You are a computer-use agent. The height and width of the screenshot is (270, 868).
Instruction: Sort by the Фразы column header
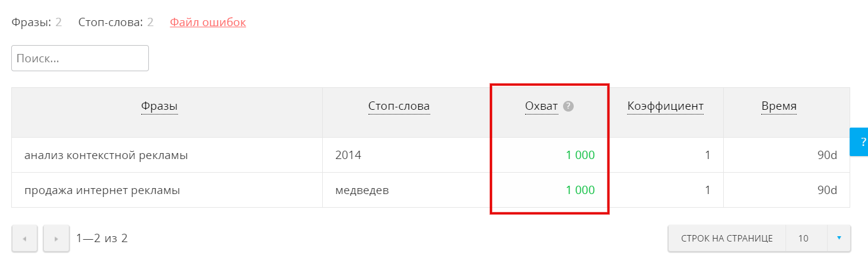click(x=160, y=106)
